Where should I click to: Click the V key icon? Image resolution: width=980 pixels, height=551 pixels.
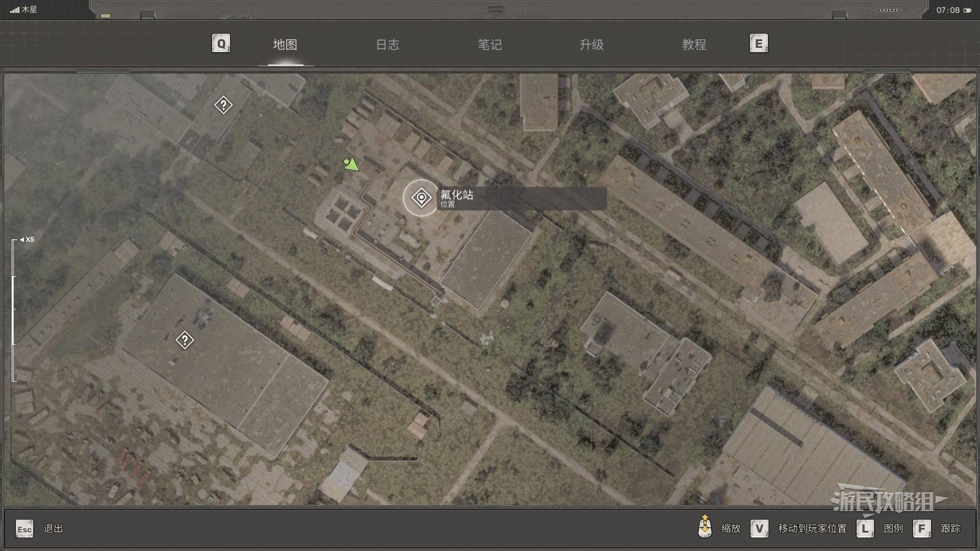(x=759, y=528)
